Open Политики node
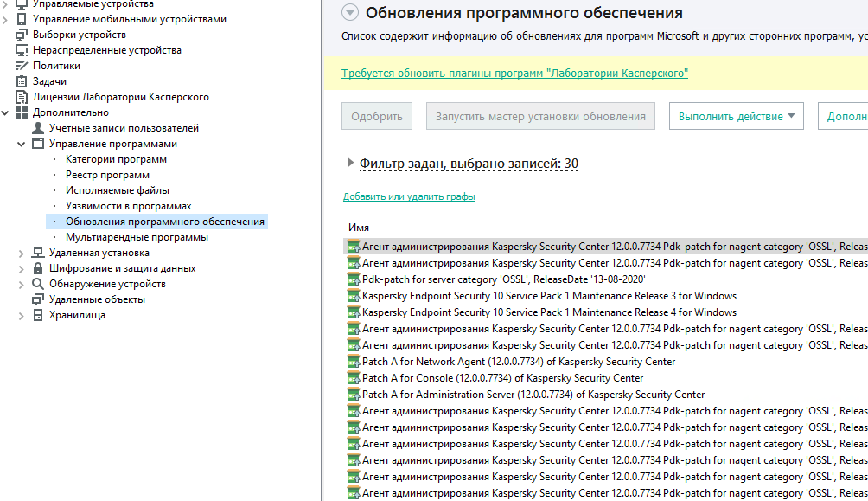The height and width of the screenshot is (501, 868). 56,66
